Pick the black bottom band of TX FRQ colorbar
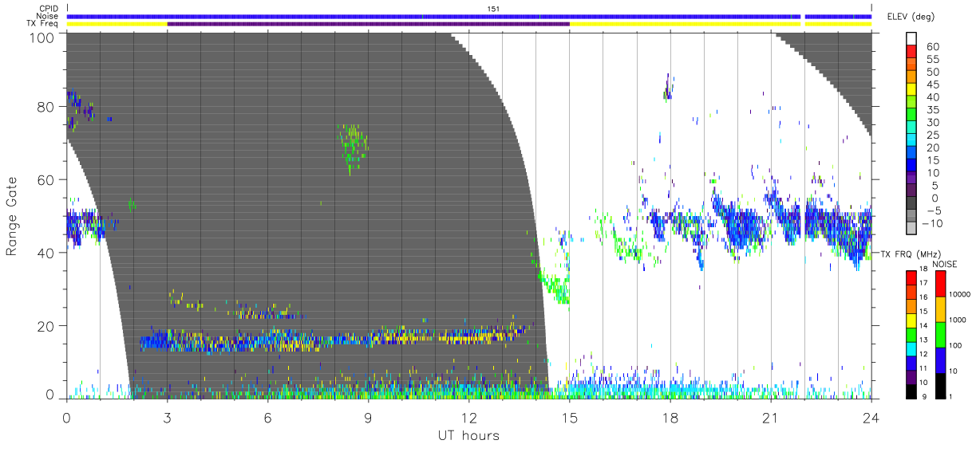 point(911,391)
